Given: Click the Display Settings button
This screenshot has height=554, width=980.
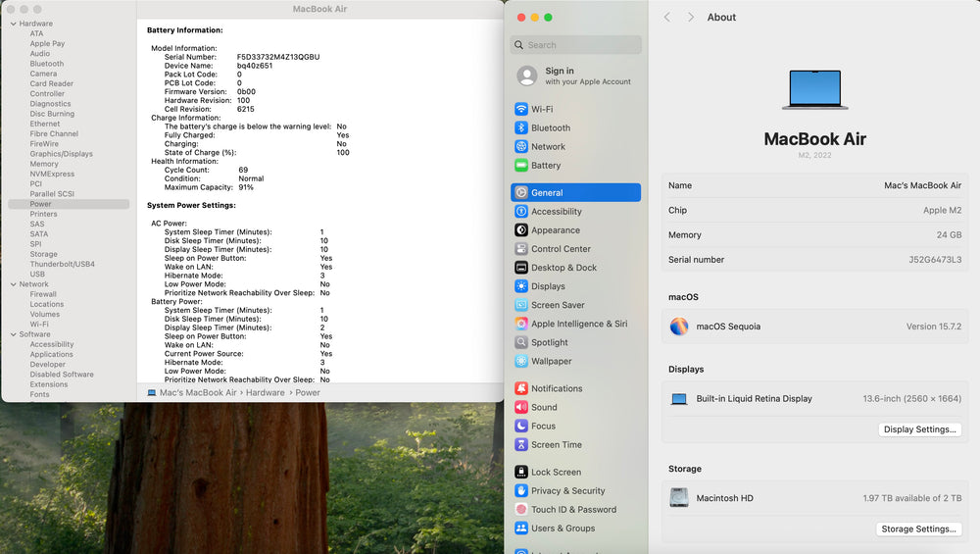Looking at the screenshot, I should pyautogui.click(x=919, y=429).
